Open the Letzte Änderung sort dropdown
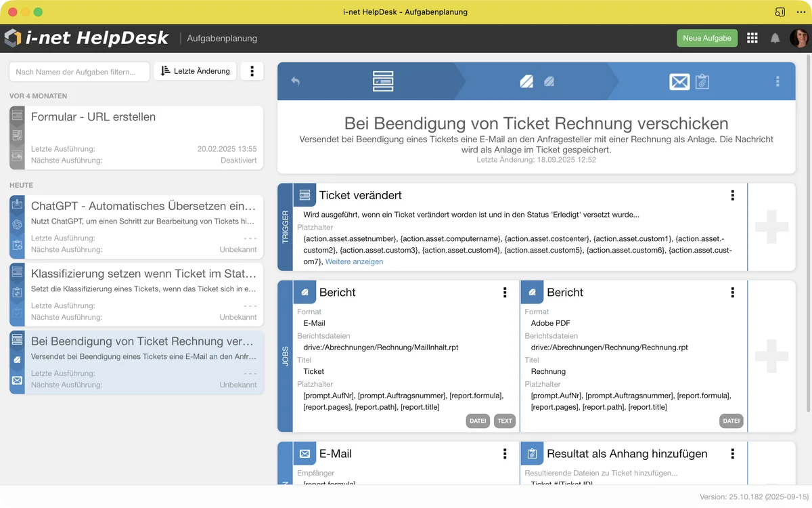 [x=196, y=71]
